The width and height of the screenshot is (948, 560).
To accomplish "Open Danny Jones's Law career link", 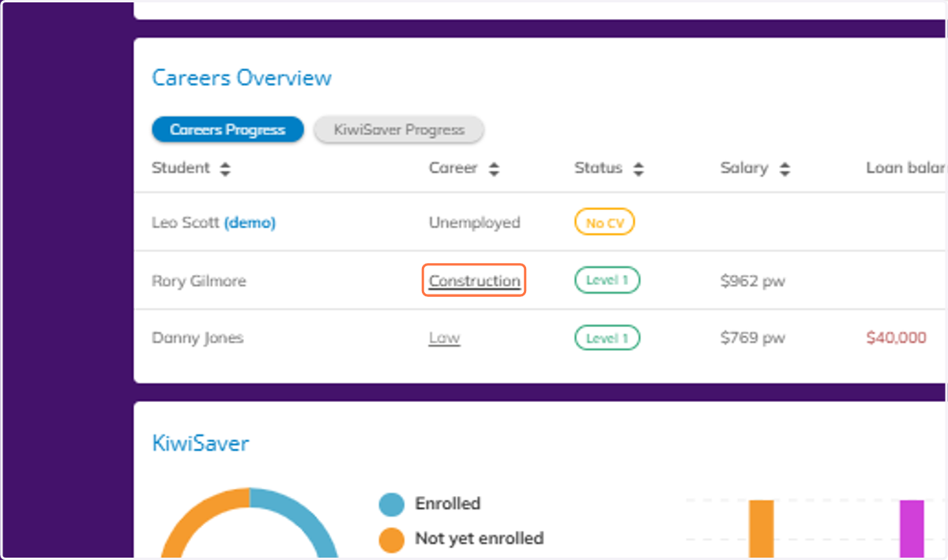I will point(444,338).
